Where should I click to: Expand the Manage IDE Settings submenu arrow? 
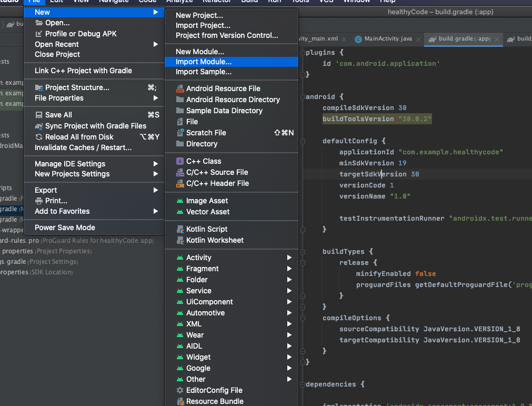[155, 164]
